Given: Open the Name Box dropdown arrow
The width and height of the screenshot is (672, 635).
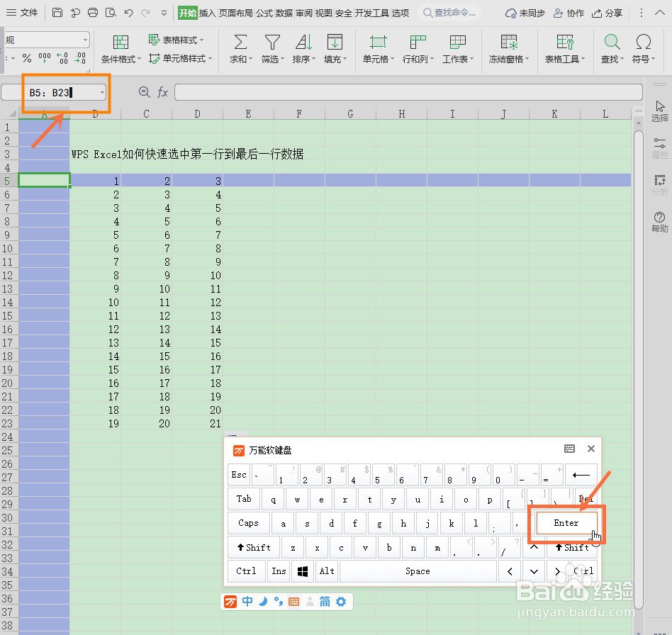Looking at the screenshot, I should [x=103, y=91].
